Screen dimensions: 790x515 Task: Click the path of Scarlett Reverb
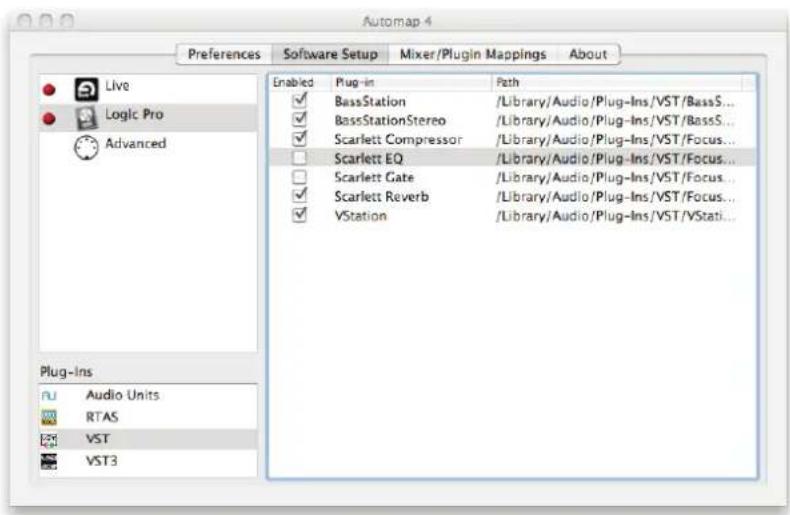[x=615, y=197]
